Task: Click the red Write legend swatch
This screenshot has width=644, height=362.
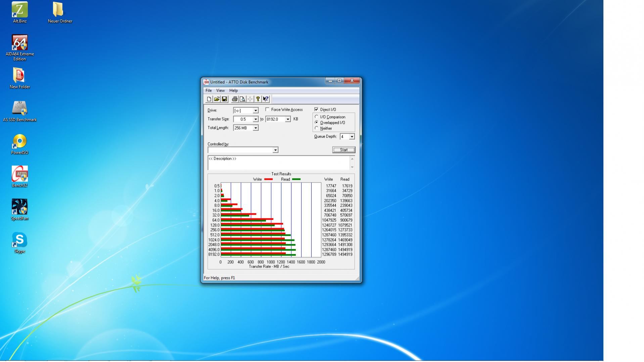Action: [268, 179]
